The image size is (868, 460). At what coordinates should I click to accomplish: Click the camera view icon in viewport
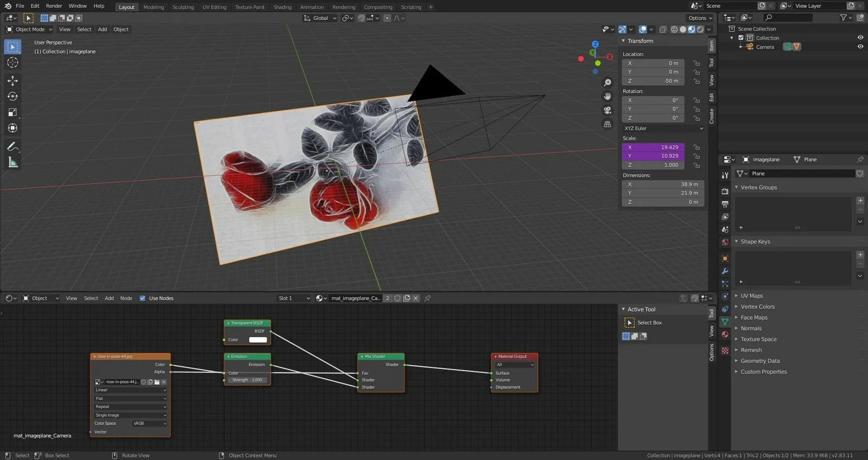(608, 110)
